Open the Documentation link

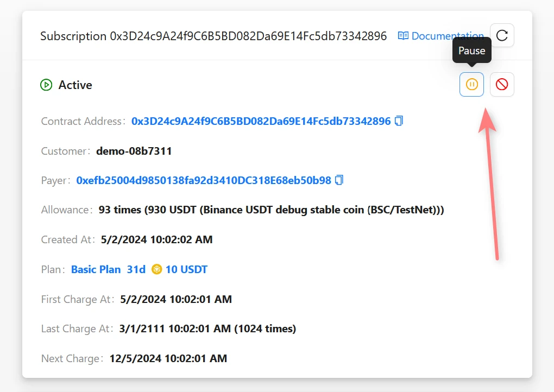click(447, 36)
